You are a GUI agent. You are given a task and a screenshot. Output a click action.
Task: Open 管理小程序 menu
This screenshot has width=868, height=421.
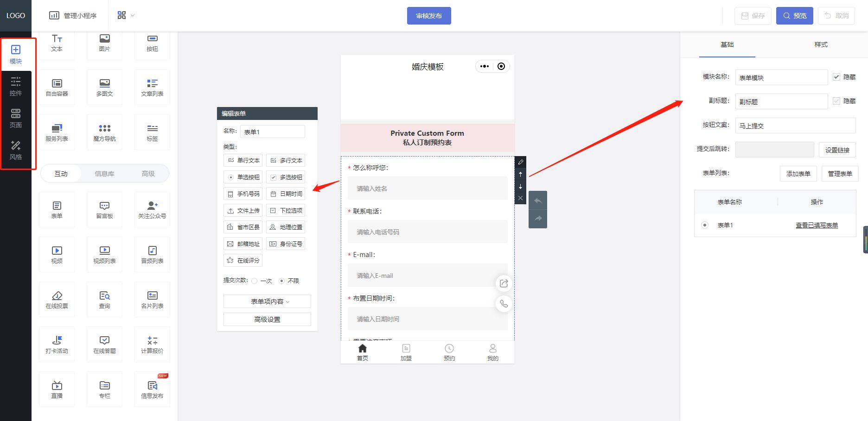coord(73,15)
